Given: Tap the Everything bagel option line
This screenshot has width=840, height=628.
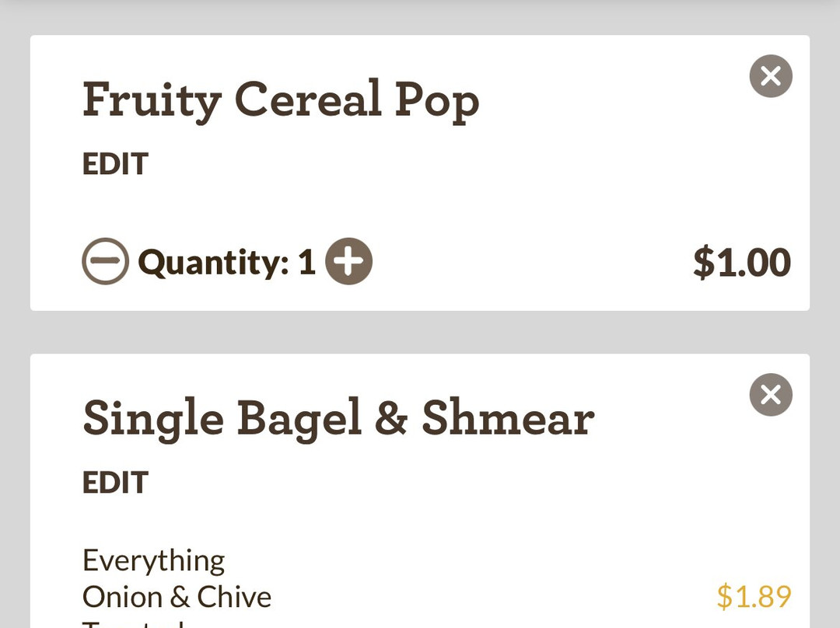Looking at the screenshot, I should tap(153, 560).
